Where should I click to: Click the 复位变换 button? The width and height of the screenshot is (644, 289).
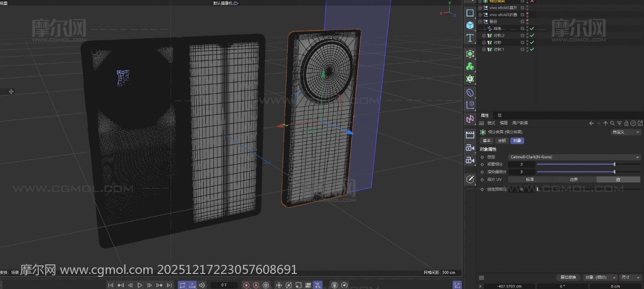click(568, 277)
